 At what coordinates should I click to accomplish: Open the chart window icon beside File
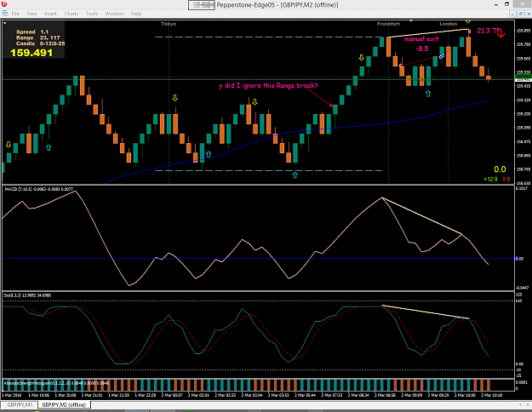point(4,14)
